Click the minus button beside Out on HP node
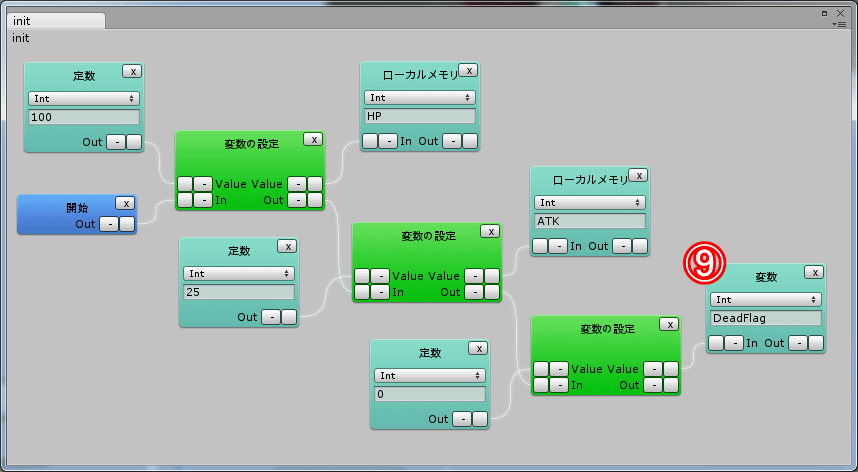 coord(451,141)
